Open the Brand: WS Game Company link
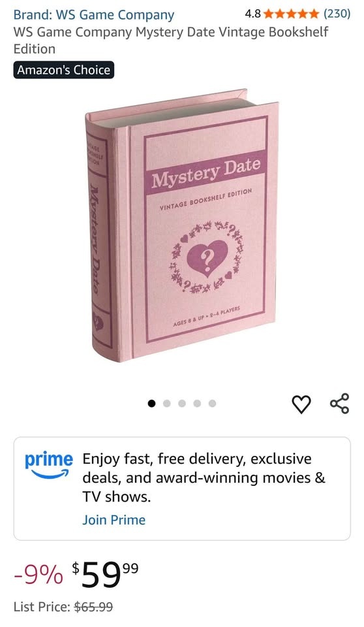Image resolution: width=364 pixels, height=627 pixels. click(94, 15)
